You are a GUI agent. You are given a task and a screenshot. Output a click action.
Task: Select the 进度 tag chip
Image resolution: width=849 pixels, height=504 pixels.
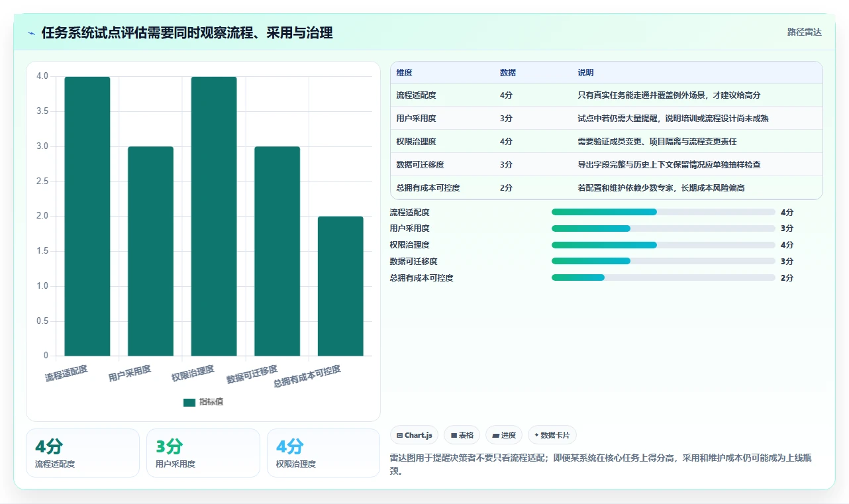504,435
